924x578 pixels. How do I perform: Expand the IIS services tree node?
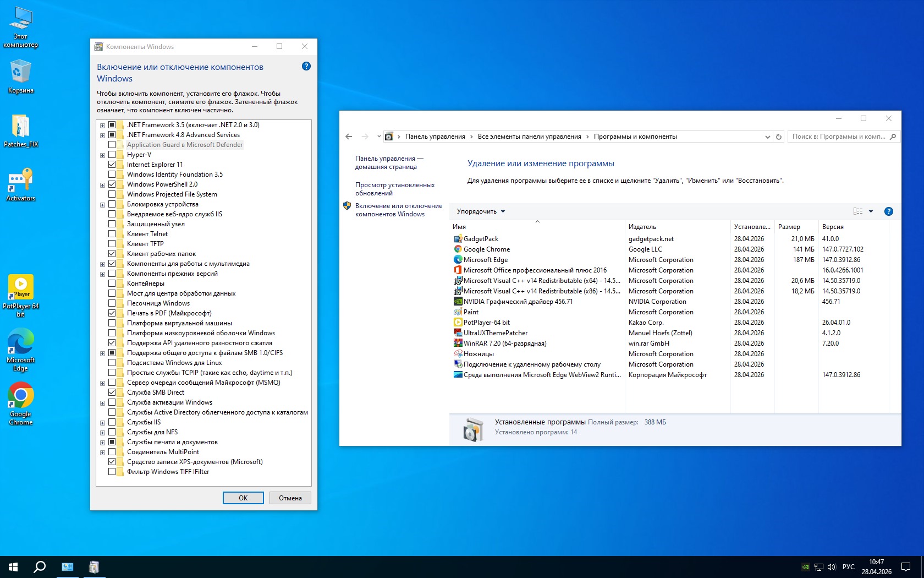(102, 422)
